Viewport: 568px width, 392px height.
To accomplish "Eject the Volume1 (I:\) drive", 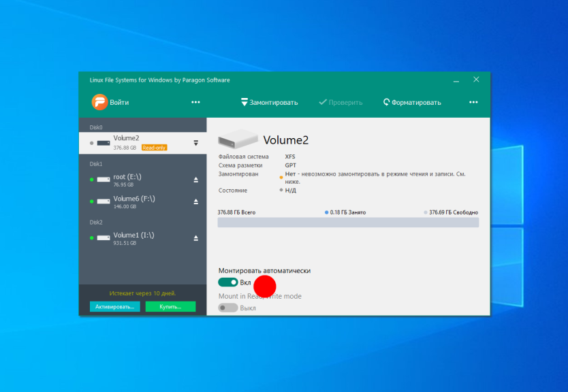I will pos(195,238).
